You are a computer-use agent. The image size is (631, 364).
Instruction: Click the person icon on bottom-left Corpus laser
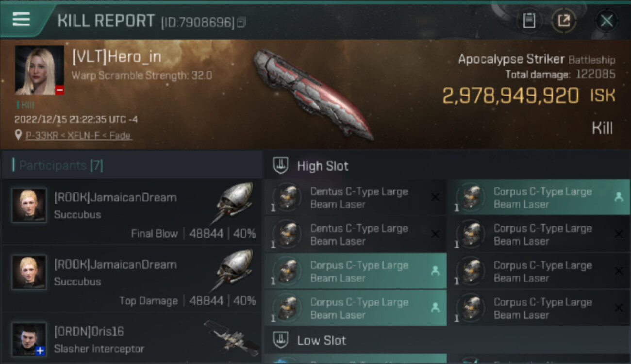point(435,308)
